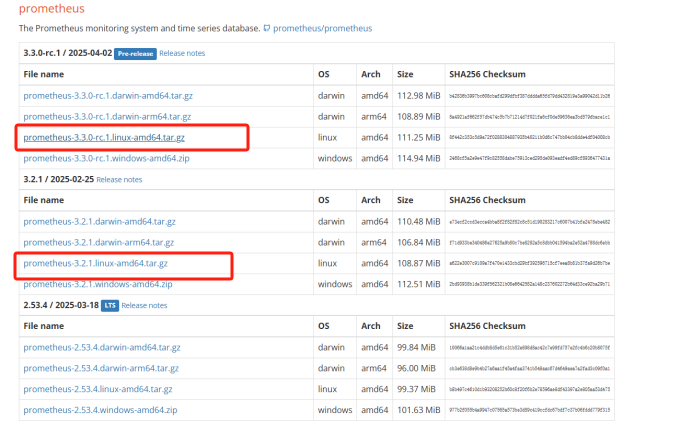Download prometheus-3.2.1.darwin-arm64.tar.gz
The height and width of the screenshot is (436, 692).
98,242
